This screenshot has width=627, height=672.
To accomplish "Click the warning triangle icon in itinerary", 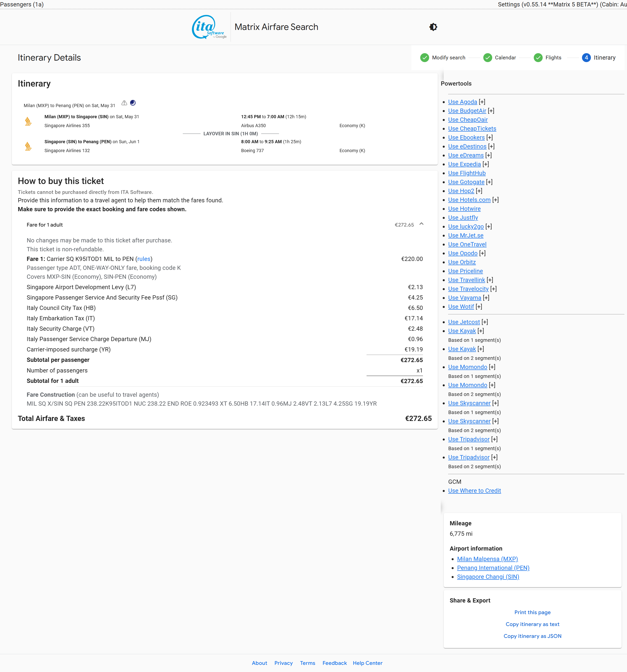I will [x=124, y=103].
